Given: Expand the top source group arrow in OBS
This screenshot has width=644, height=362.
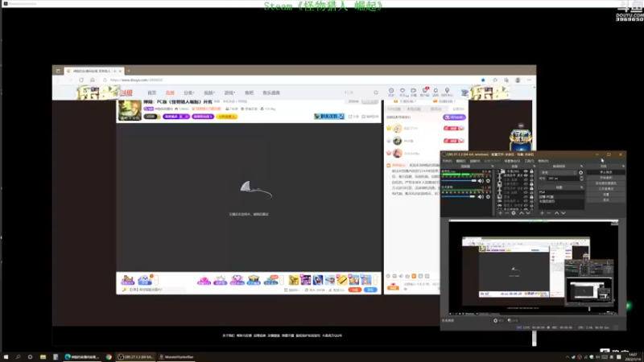Looking at the screenshot, I should pos(498,171).
